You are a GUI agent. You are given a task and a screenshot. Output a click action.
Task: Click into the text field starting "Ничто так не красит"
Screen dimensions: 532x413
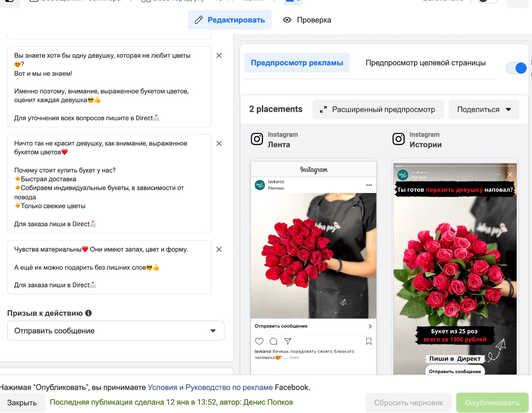click(109, 184)
